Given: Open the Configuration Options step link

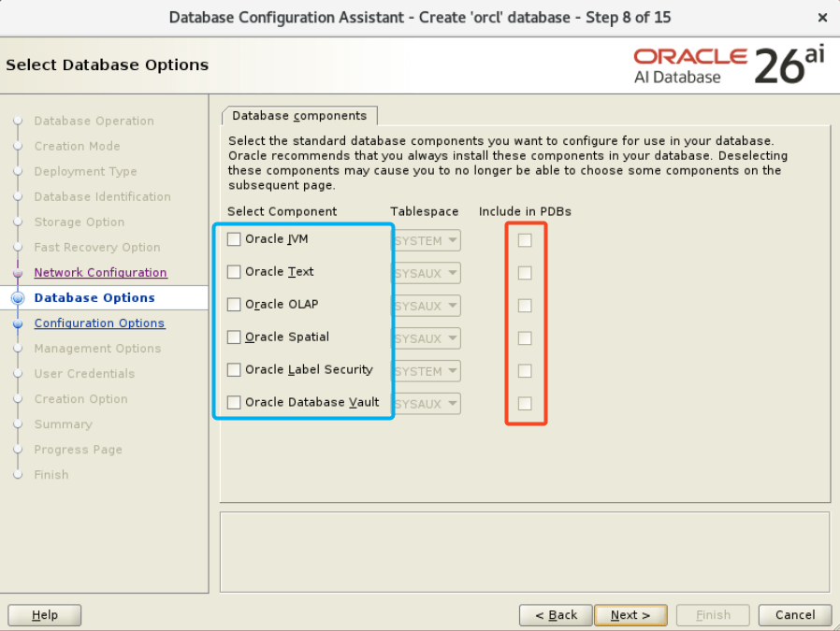Looking at the screenshot, I should (x=99, y=323).
